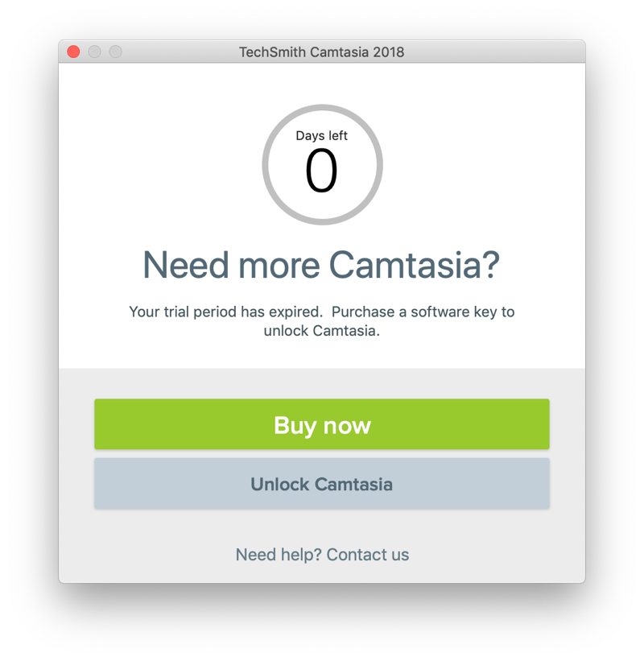Click the 'unlock Camtasia.' text line

[x=321, y=330]
